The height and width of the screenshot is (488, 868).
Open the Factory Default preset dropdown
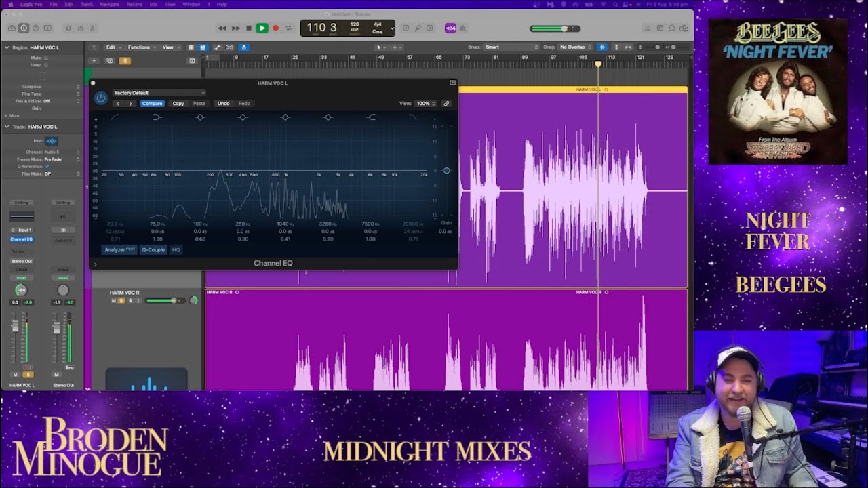point(159,93)
